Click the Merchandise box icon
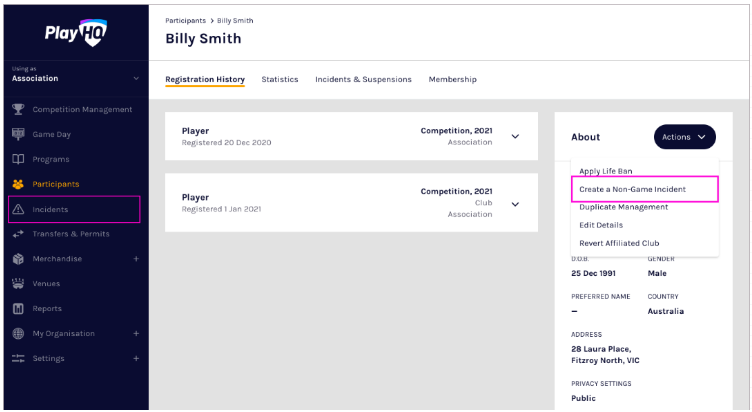The image size is (752, 412). coord(18,259)
